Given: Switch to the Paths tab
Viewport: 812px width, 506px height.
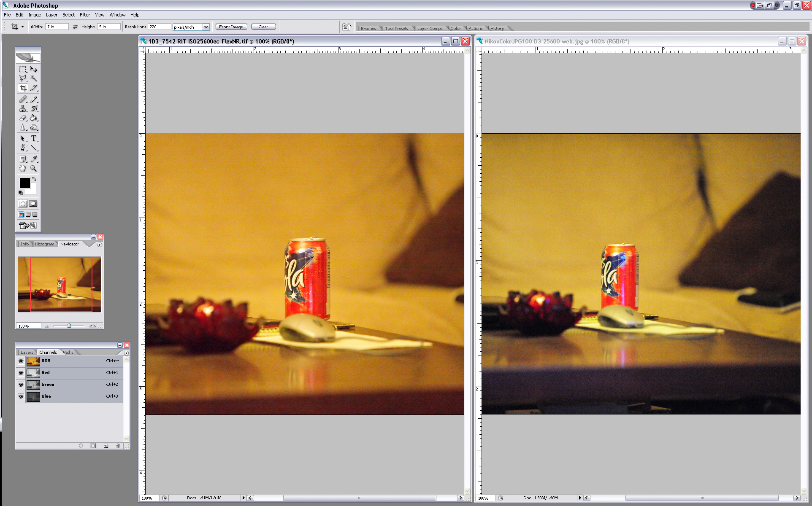Looking at the screenshot, I should coord(68,353).
